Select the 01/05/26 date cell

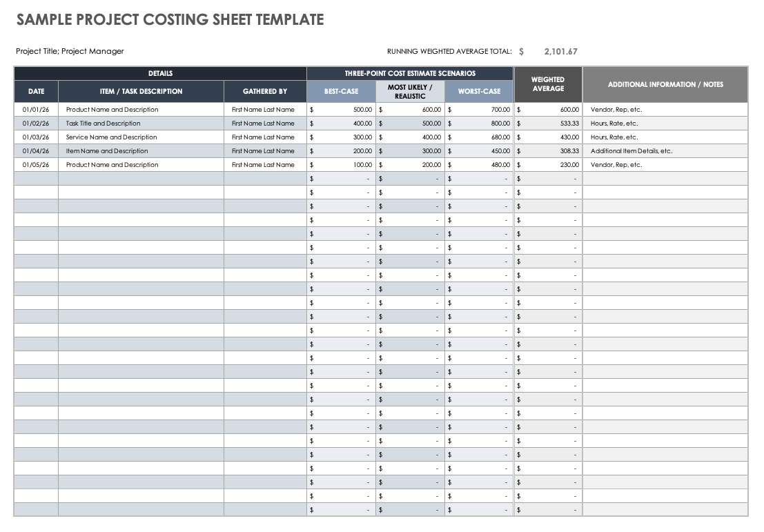[x=36, y=165]
